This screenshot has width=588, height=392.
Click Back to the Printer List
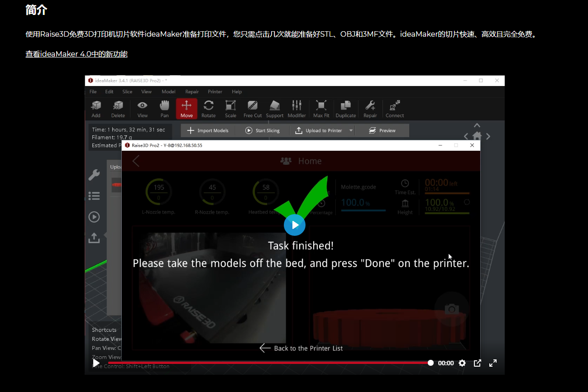pyautogui.click(x=301, y=348)
